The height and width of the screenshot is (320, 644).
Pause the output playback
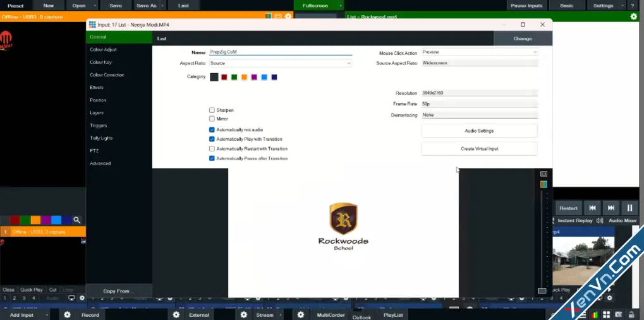coord(629,208)
